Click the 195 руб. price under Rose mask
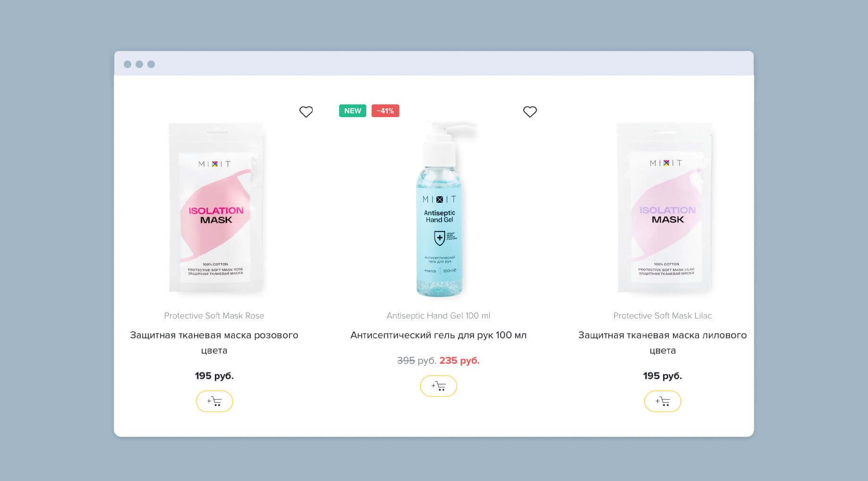This screenshot has width=868, height=481. click(x=214, y=376)
